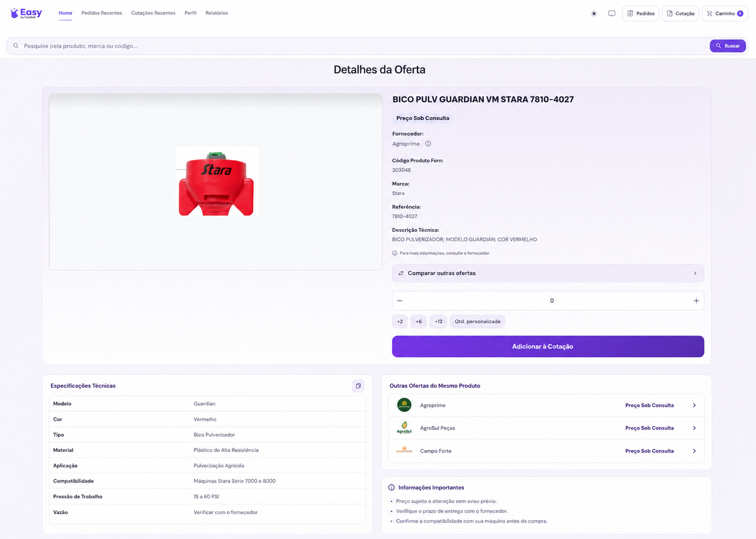Click the Preço Sob Consulta badge under the title
756x539 pixels.
[x=423, y=118]
